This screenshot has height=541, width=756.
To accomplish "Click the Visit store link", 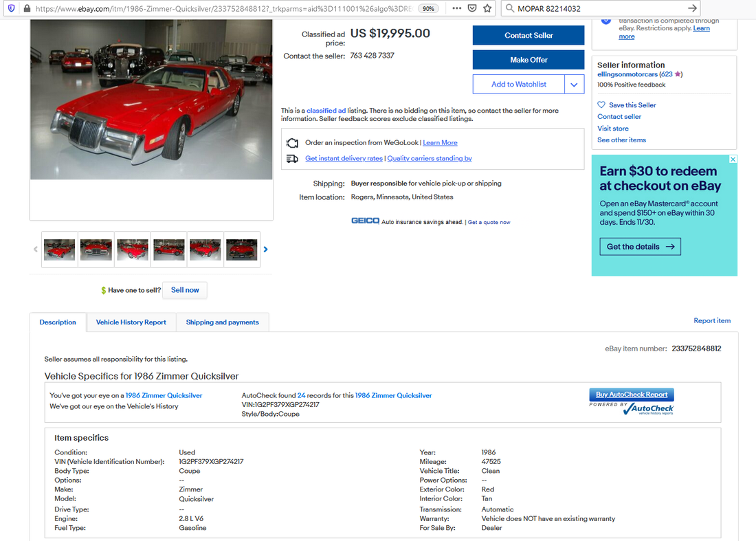I will pyautogui.click(x=613, y=129).
